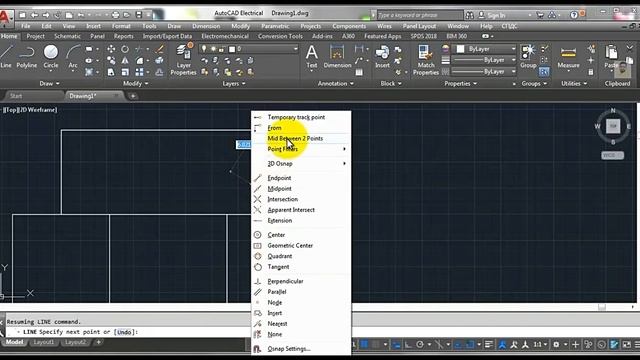Click the Plot printer icon in quick access toolbar
Image resolution: width=640 pixels, height=360 pixels.
pyautogui.click(x=116, y=15)
